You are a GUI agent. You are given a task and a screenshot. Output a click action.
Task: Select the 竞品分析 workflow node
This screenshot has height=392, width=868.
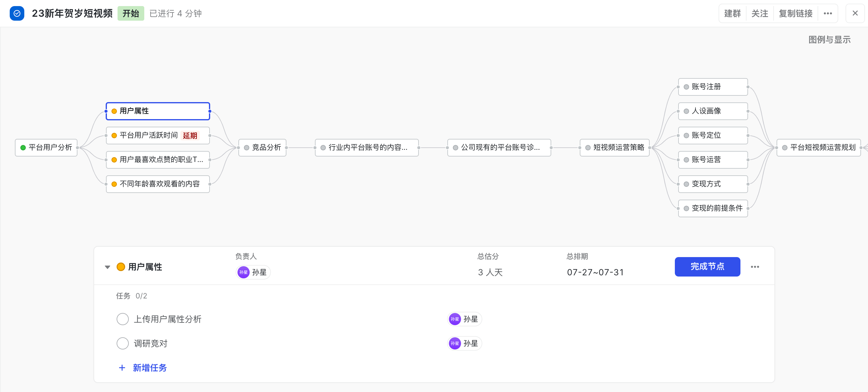pos(262,148)
